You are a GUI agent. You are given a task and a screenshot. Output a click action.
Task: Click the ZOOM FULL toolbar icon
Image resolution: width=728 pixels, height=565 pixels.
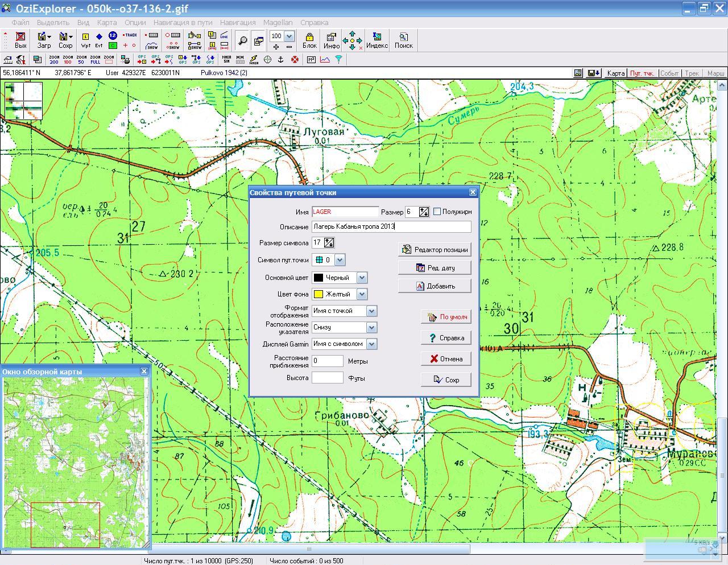pyautogui.click(x=95, y=59)
